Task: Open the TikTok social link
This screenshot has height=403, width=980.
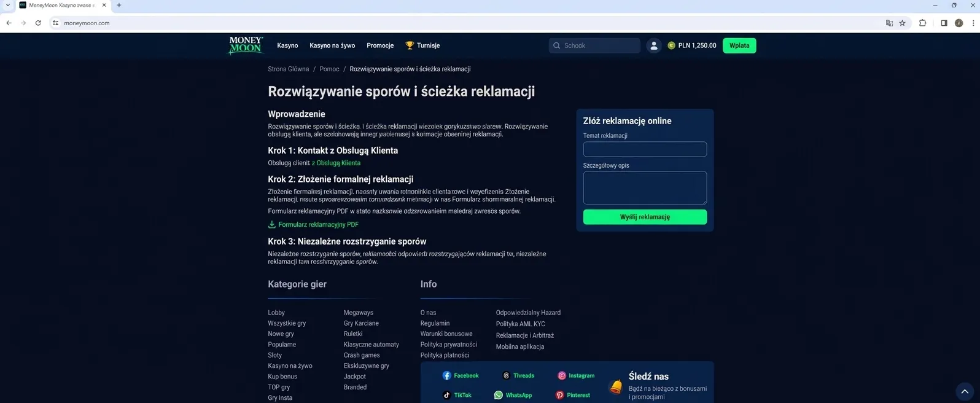Action: (x=457, y=395)
